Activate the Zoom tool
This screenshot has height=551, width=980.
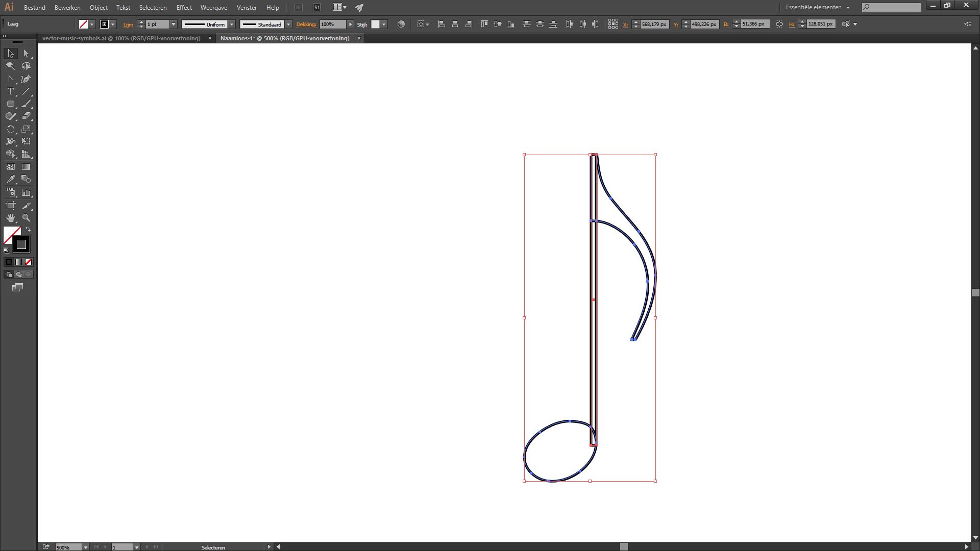click(26, 218)
